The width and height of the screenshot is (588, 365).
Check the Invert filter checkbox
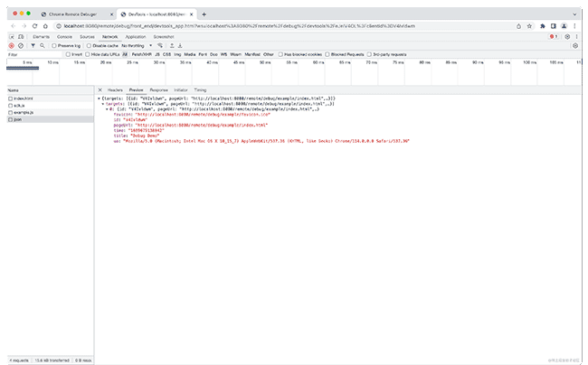click(x=68, y=54)
